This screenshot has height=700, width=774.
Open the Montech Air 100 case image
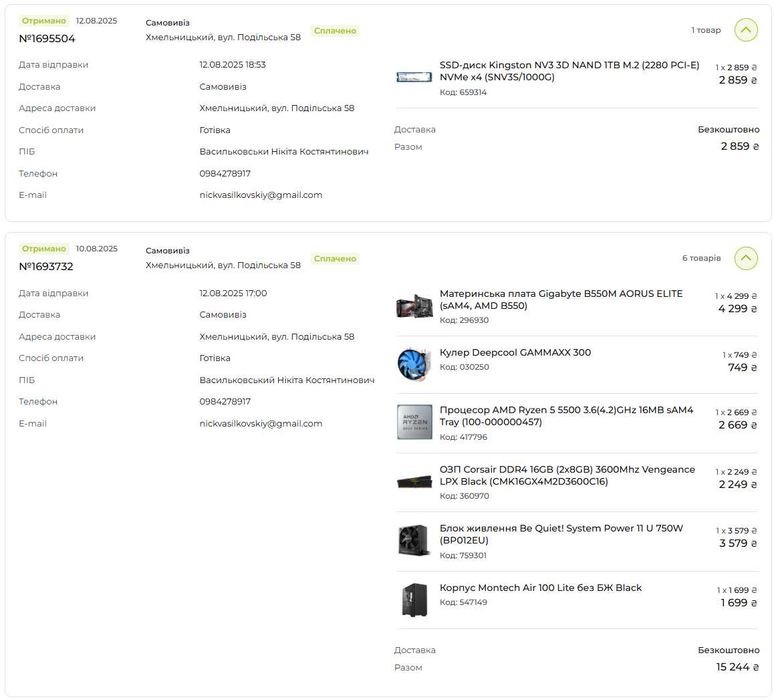(x=414, y=599)
